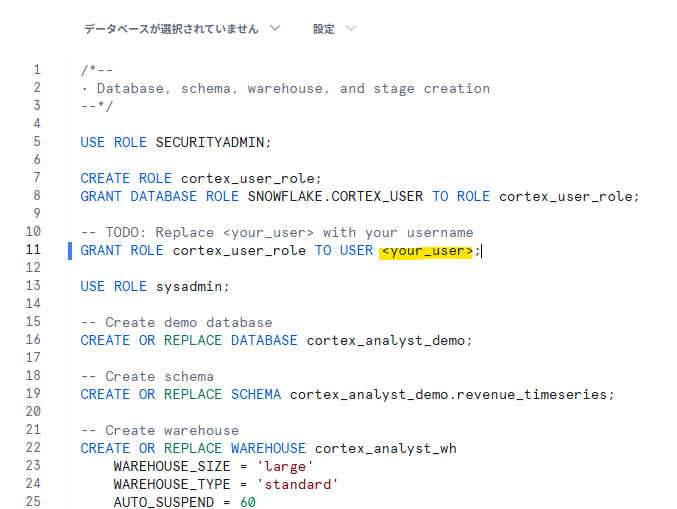The width and height of the screenshot is (677, 509).
Task: Click the GRANT keyword on line 11
Action: [101, 250]
